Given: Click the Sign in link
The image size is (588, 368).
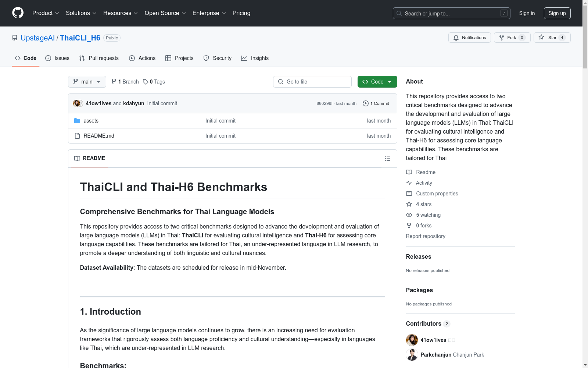Looking at the screenshot, I should [527, 13].
